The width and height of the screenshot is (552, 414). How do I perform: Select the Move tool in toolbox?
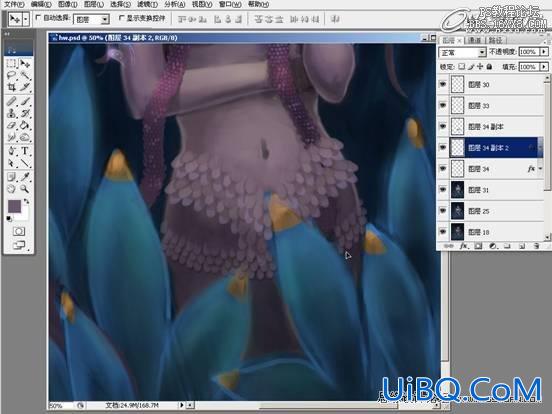(25, 64)
